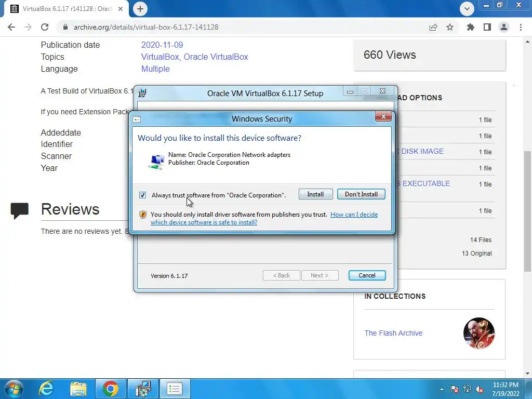Click Cancel in VirtualBox Setup window

[367, 275]
